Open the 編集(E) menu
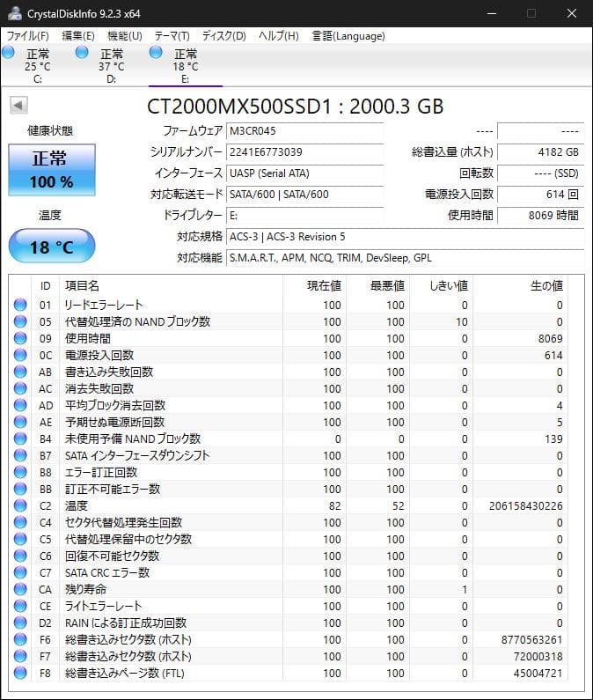Screen dimensions: 593x700 coord(78,36)
